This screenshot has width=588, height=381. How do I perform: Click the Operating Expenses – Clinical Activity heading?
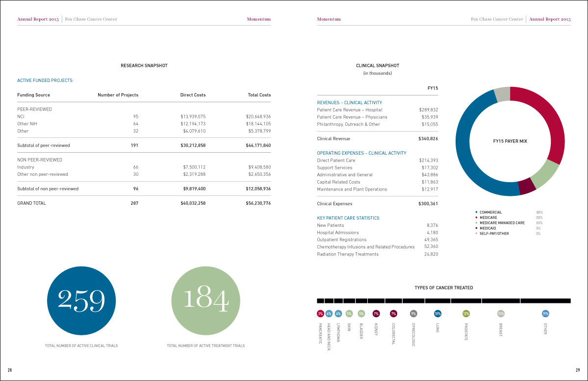pos(361,153)
